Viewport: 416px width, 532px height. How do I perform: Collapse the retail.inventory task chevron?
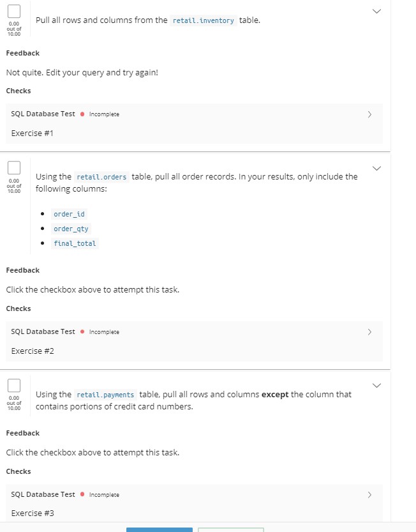(x=376, y=11)
